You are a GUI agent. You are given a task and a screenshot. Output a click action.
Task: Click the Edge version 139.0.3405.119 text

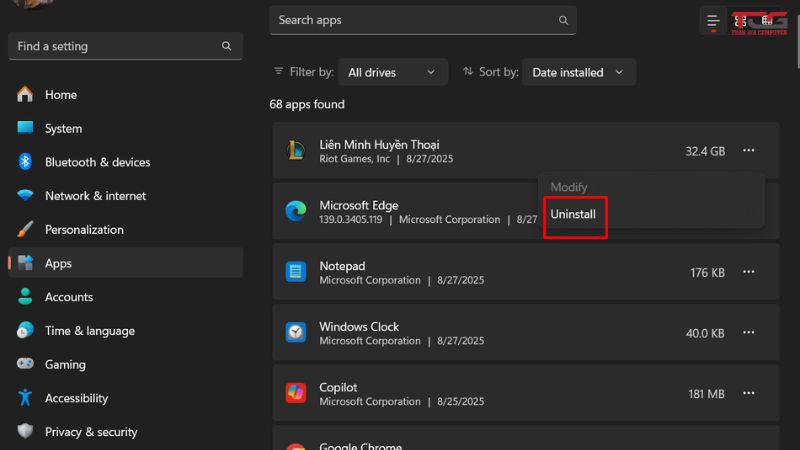[351, 219]
